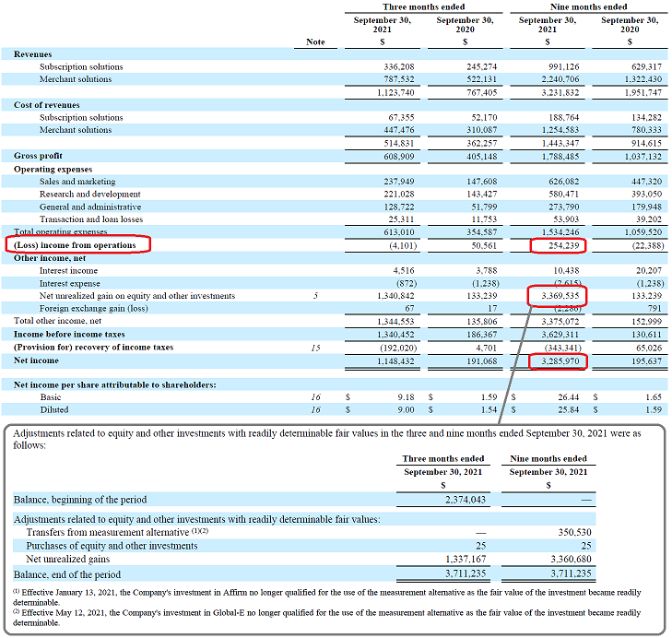This screenshot has height=638, width=672.
Task: Click 'Transfers from measurement alternative' row
Action: (x=304, y=533)
